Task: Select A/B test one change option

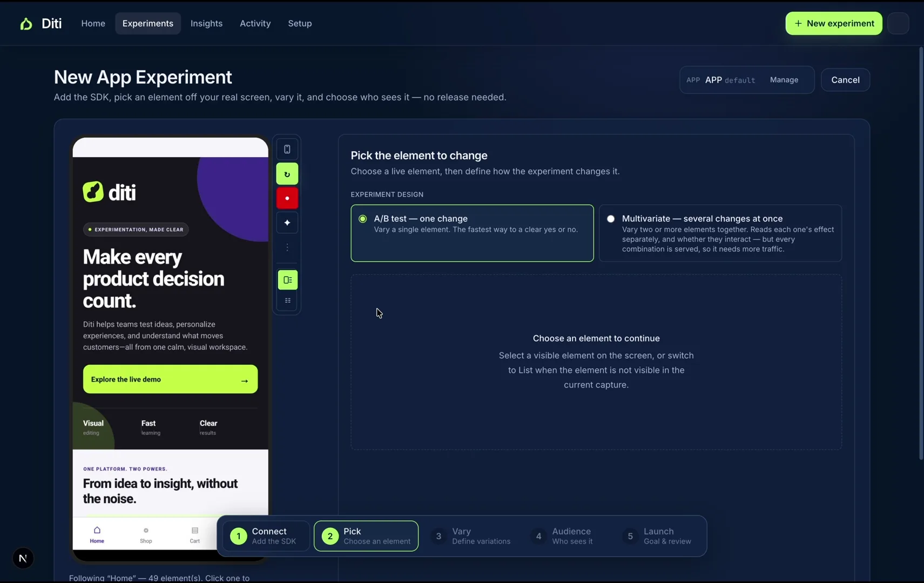Action: pyautogui.click(x=472, y=233)
